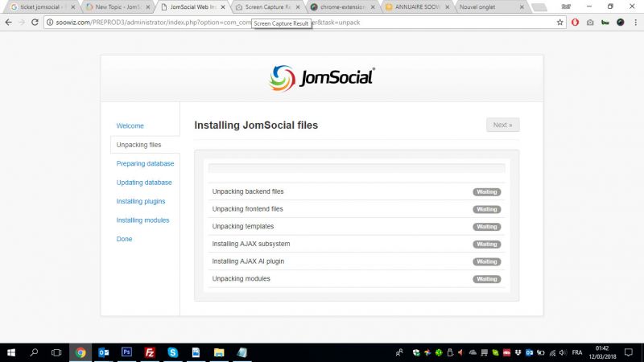Screen dimensions: 644x362
Task: Click Waiting badge for Unpacking modules
Action: point(487,279)
